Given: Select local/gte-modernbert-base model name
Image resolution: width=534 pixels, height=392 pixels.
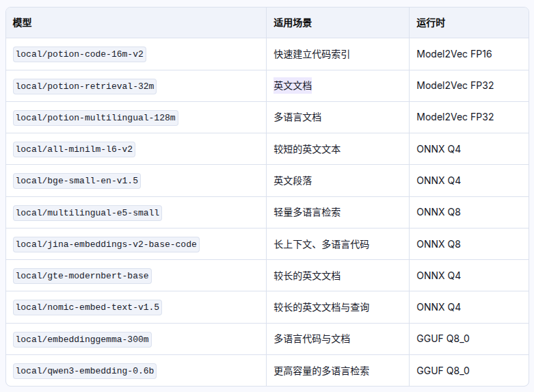Looking at the screenshot, I should pyautogui.click(x=83, y=276).
